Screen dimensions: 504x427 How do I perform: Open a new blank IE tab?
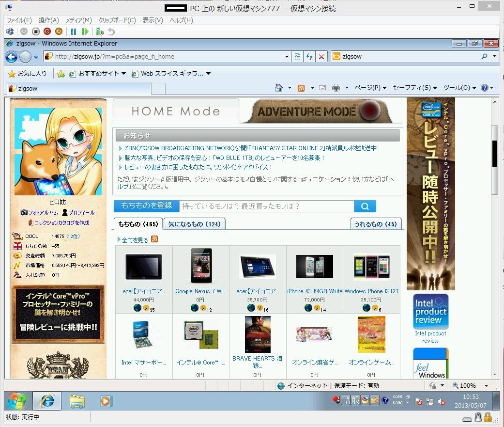pos(158,89)
